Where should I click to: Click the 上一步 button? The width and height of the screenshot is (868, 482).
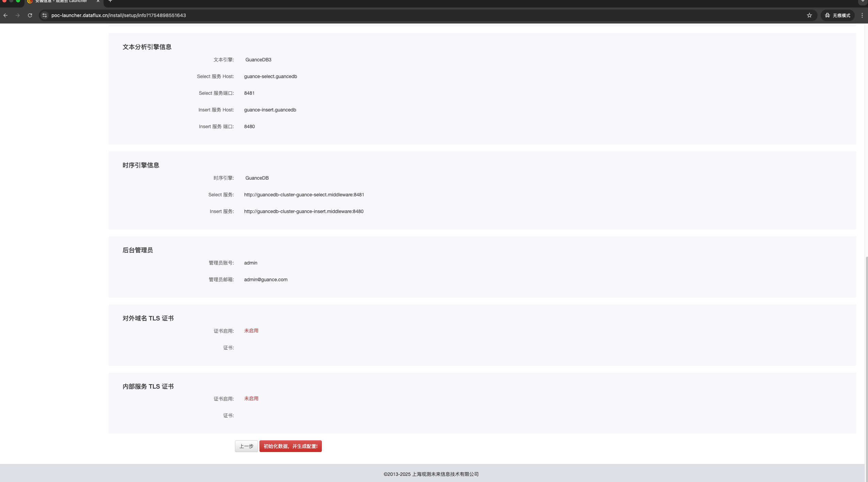coord(246,446)
